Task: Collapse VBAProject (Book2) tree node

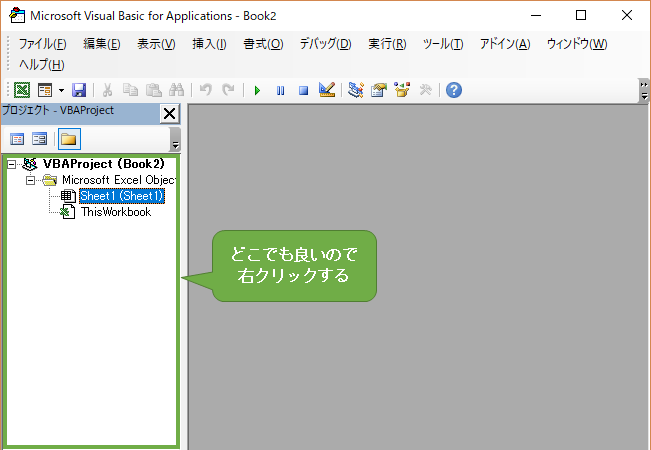Action: click(x=12, y=164)
